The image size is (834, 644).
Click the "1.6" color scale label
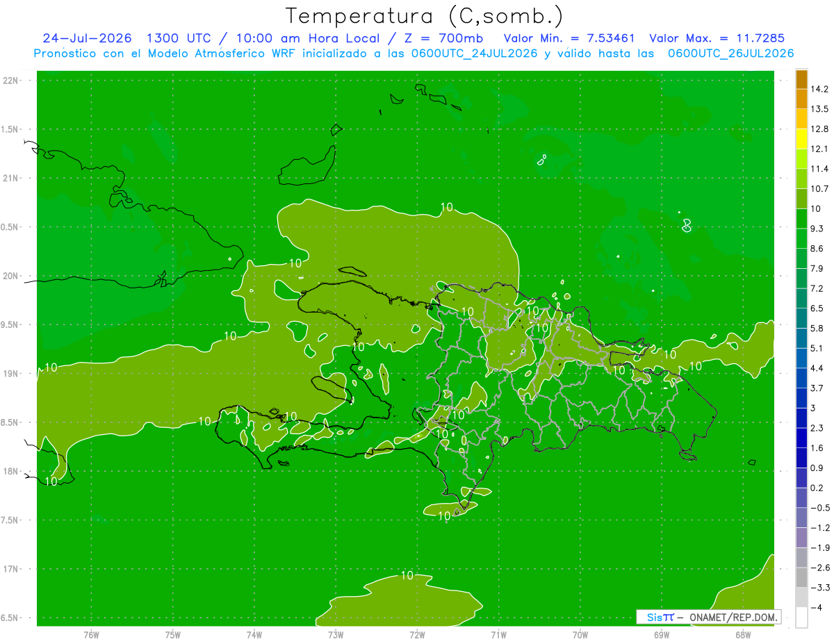click(817, 448)
